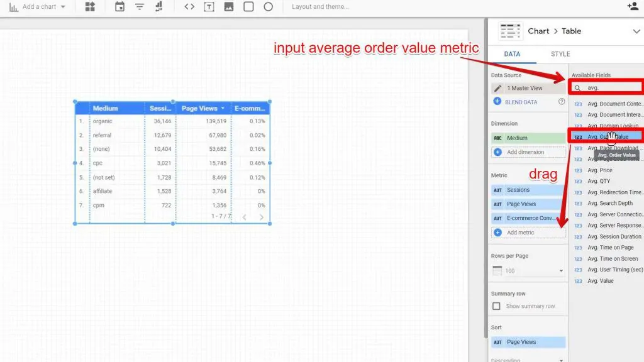Image resolution: width=644 pixels, height=362 pixels.
Task: Open community visualizations picker
Action: pyautogui.click(x=90, y=8)
